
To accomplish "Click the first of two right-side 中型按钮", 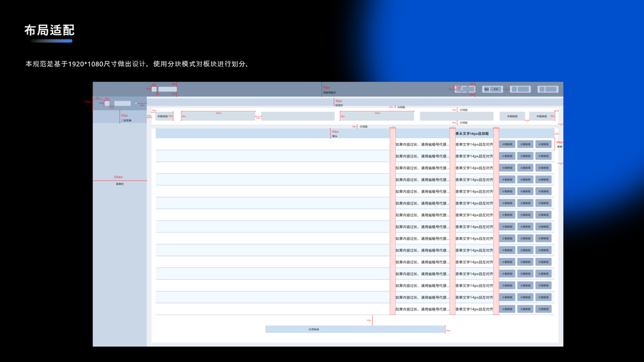I will coord(512,116).
